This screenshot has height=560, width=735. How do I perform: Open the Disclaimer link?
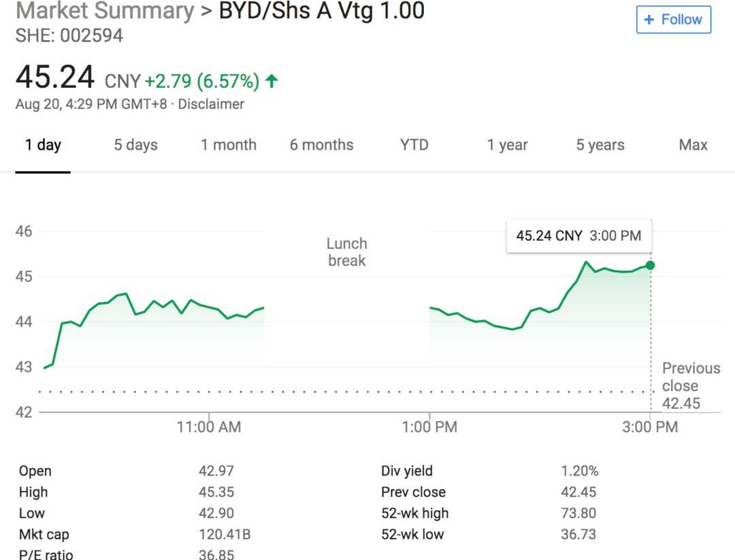[x=211, y=104]
